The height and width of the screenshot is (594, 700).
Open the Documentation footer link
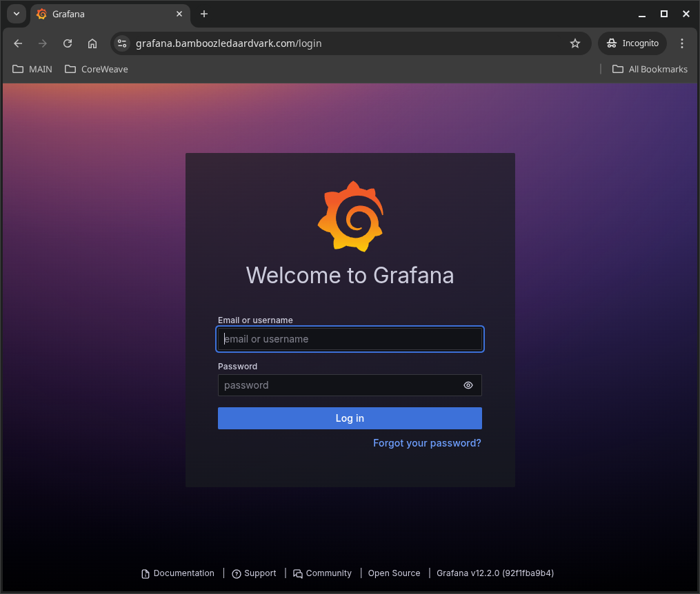tap(178, 573)
